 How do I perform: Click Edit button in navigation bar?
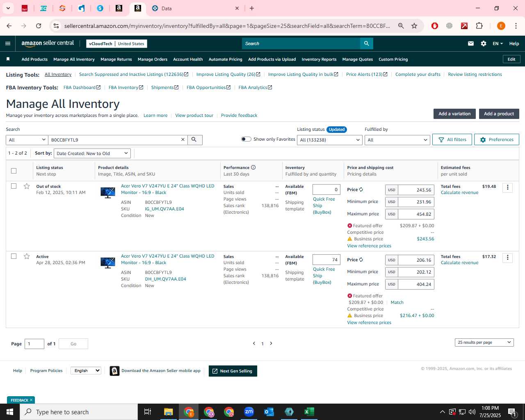[511, 59]
